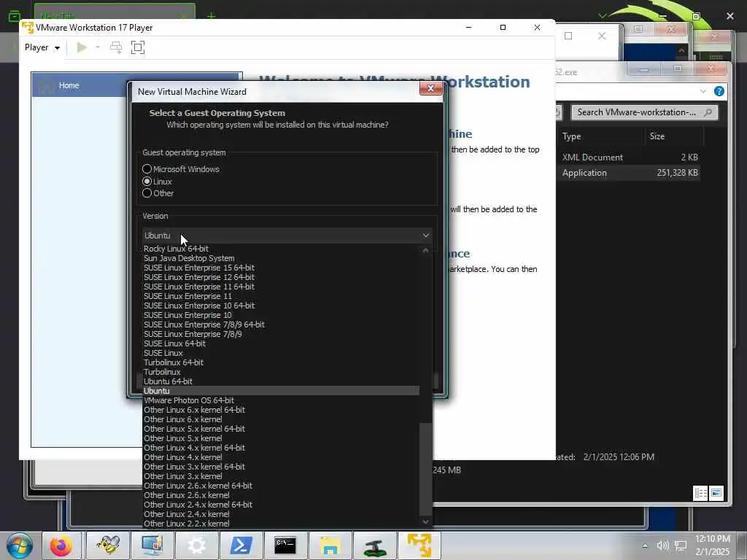The width and height of the screenshot is (747, 560).
Task: Click Send Ctrl+Alt+Del toolbar icon
Action: point(116,47)
